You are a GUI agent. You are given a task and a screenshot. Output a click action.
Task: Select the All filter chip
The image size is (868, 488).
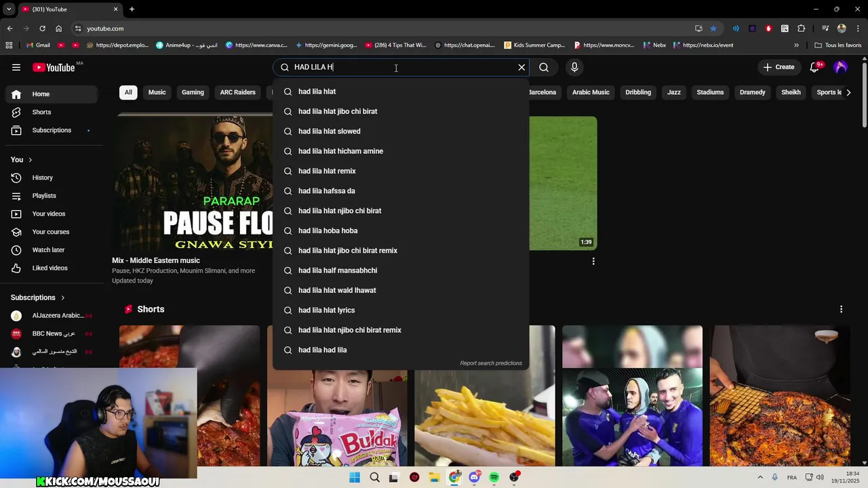click(128, 92)
